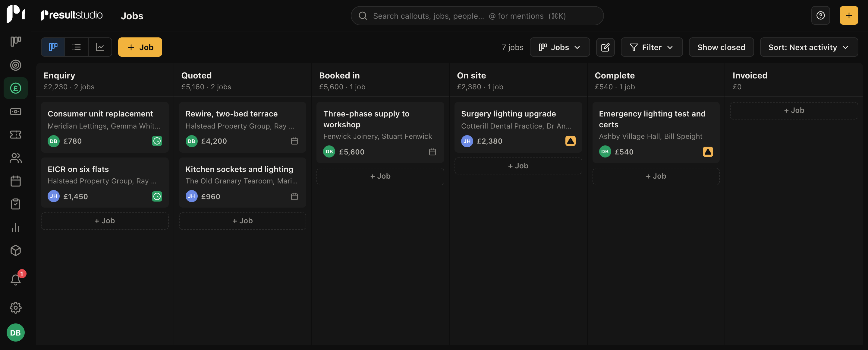Add a job in the Booked in column
The width and height of the screenshot is (868, 350).
coord(380,176)
